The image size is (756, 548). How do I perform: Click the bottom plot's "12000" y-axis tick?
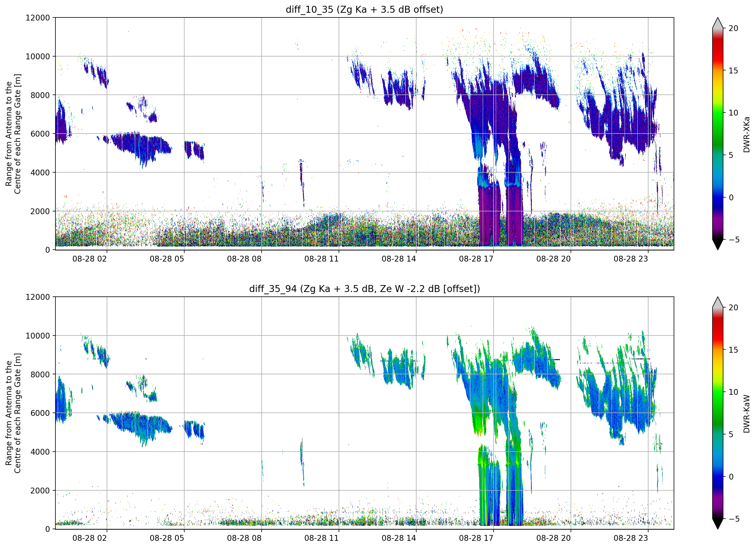click(38, 297)
